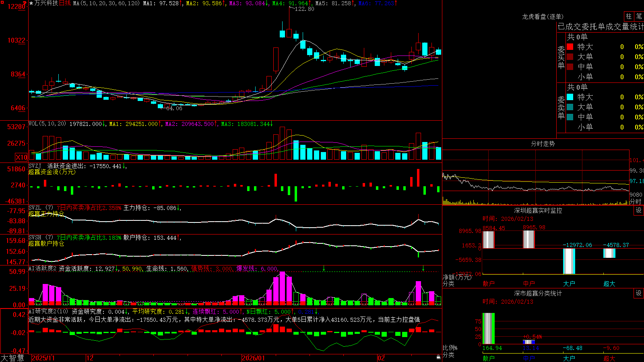Select the AI活跃度2 indicator title
Screen dimensions: 644x362
pos(43,268)
